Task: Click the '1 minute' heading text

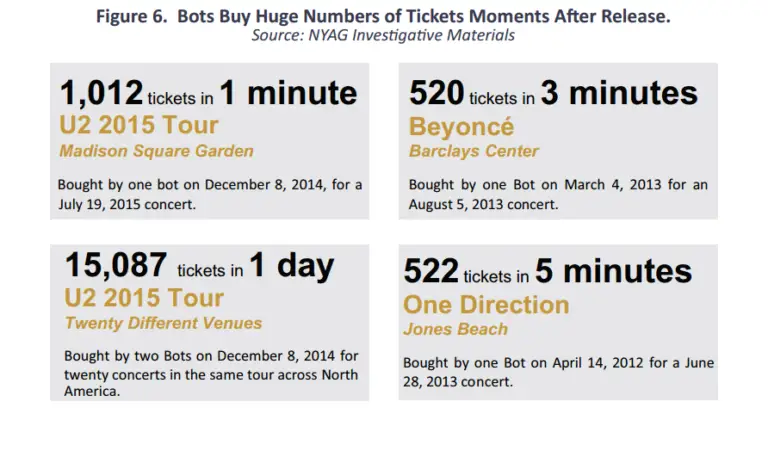Action: [x=288, y=93]
